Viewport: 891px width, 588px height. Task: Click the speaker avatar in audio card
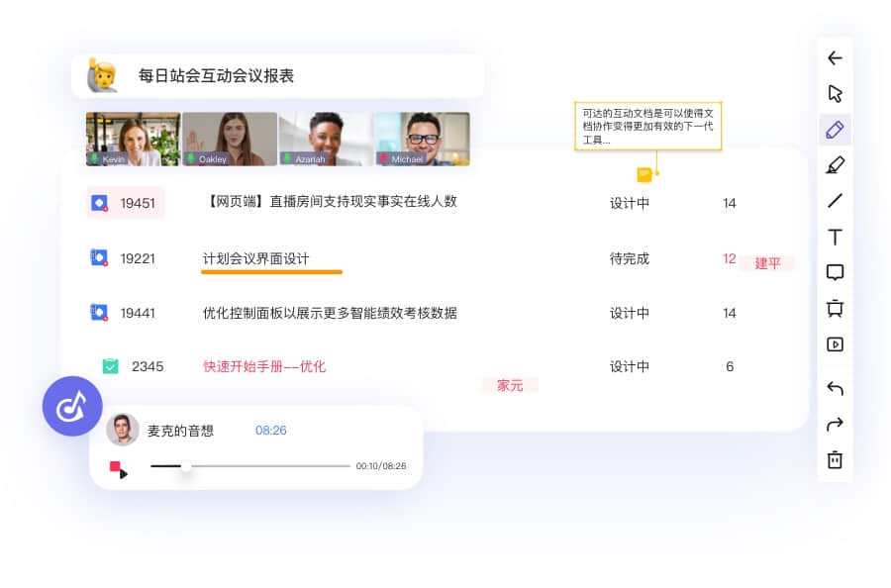[122, 430]
